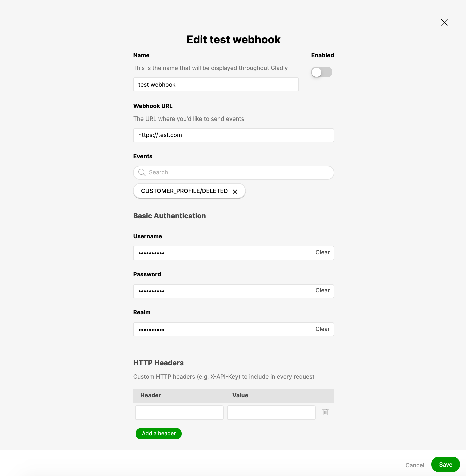Close the Edit test webhook dialog
This screenshot has width=466, height=476.
[x=444, y=22]
